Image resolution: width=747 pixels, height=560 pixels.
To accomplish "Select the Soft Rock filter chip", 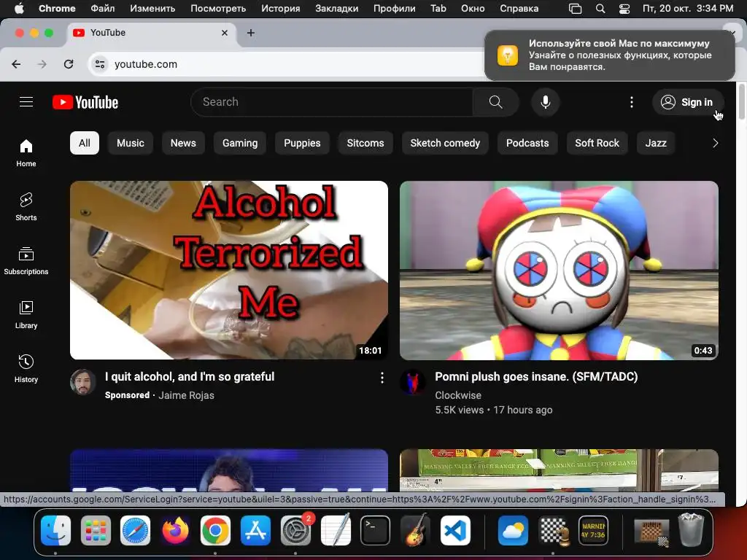I will pos(597,143).
